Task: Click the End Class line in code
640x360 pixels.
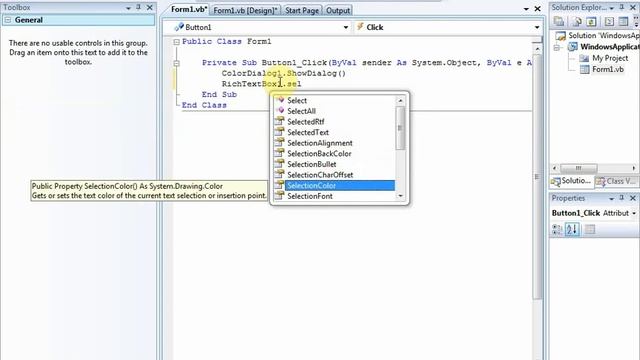Action: coord(204,105)
